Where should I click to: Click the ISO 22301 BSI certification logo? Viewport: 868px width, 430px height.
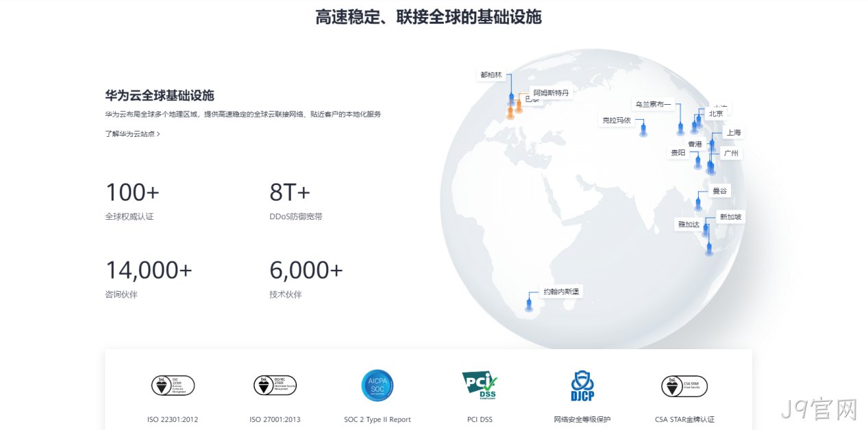[x=173, y=385]
